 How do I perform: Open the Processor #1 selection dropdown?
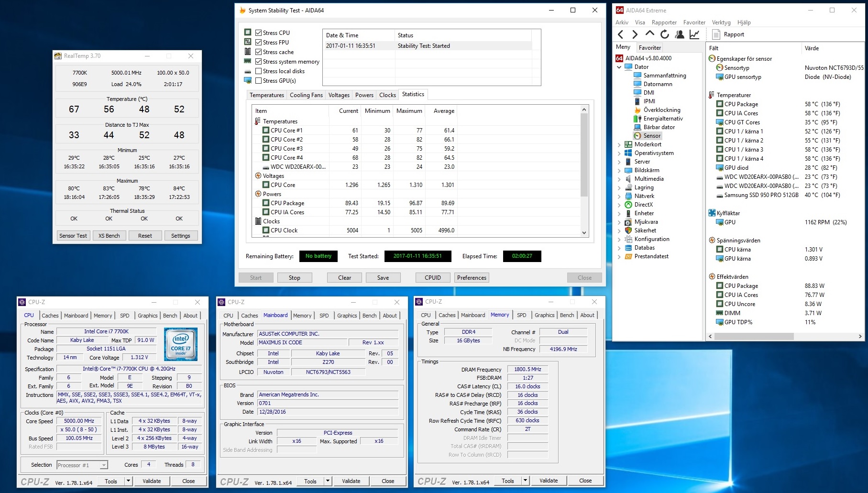click(x=82, y=465)
